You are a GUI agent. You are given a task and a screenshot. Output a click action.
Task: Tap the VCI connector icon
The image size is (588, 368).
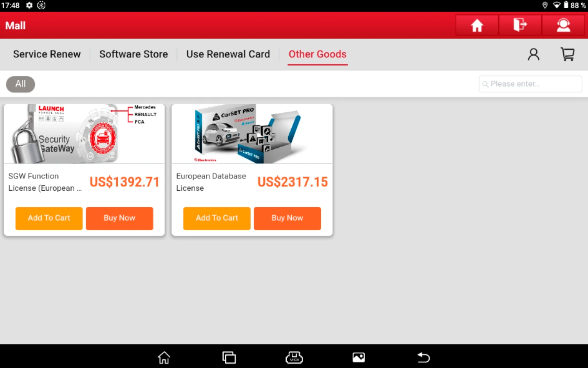[294, 357]
